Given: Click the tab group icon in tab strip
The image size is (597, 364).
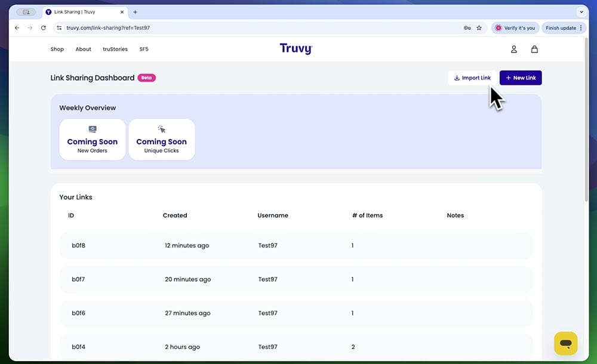Looking at the screenshot, I should pyautogui.click(x=26, y=12).
